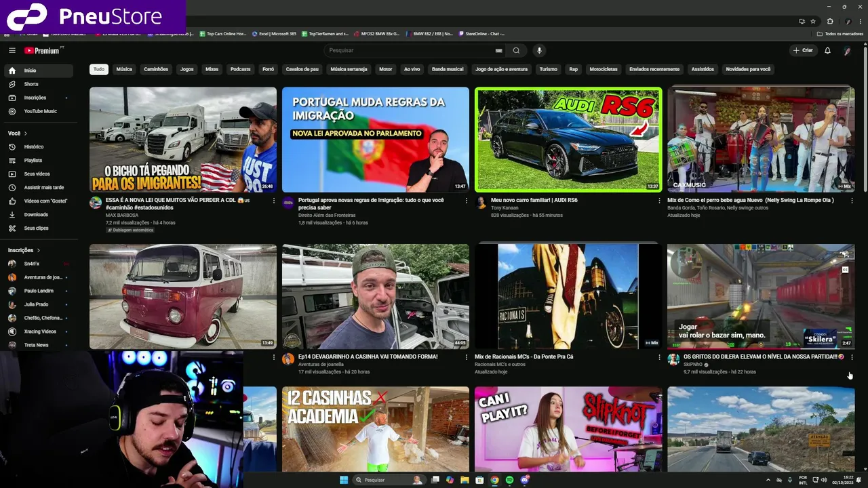Select the Caminhões filter chip

[156, 69]
